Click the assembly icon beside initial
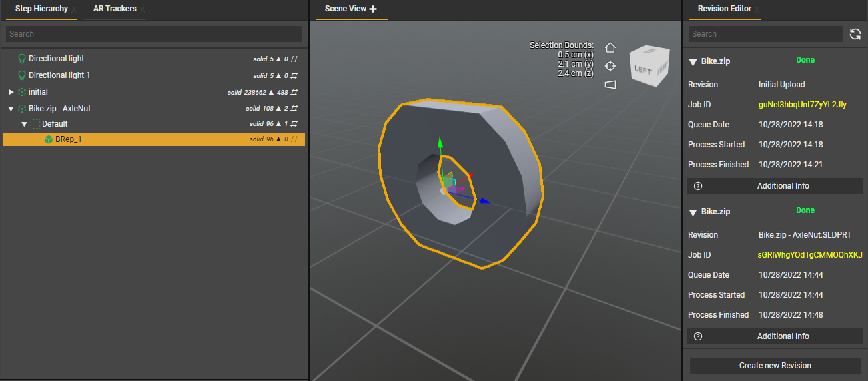 click(x=22, y=92)
